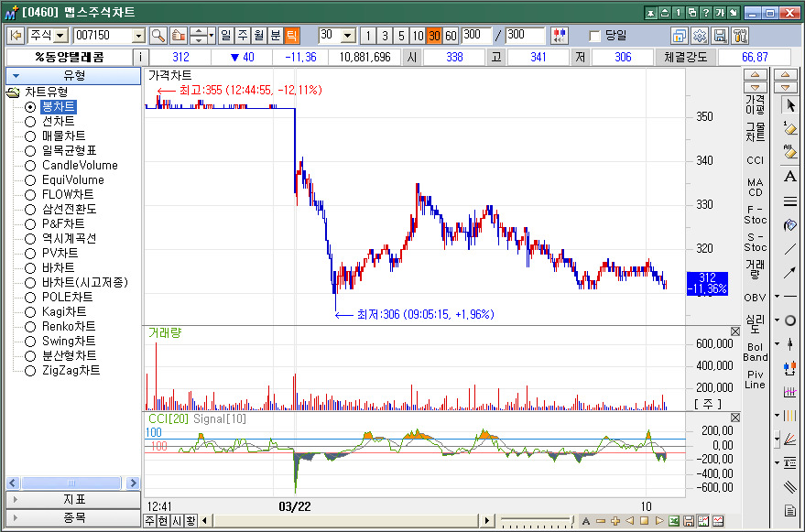Select the diagonal parallel lines tool
This screenshot has height=532, width=805.
[790, 486]
